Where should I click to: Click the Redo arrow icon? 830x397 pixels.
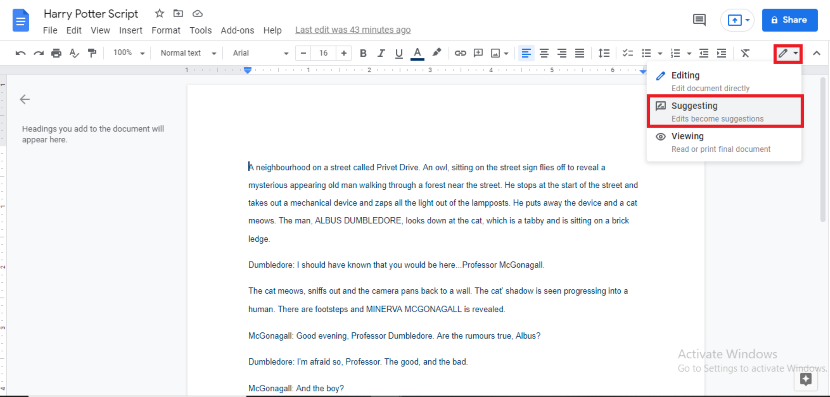39,53
